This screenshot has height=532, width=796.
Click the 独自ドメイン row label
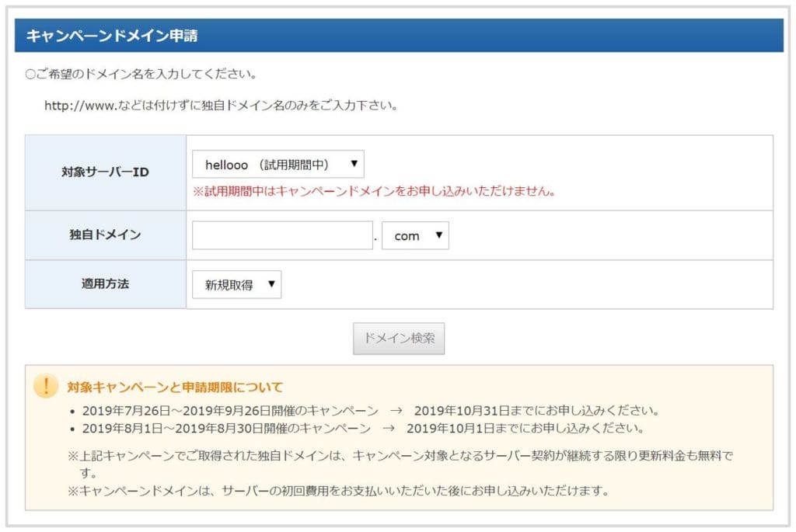coord(105,235)
